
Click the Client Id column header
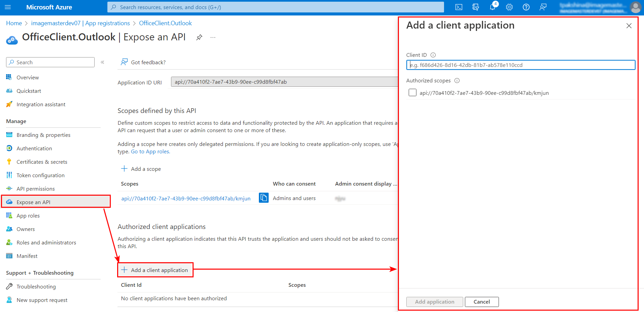tap(131, 285)
